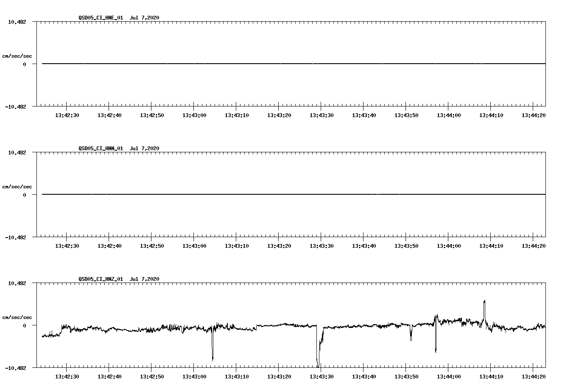Click the 10.482 label on HNN plot
Screen dimensions: 576x392
(x=17, y=152)
